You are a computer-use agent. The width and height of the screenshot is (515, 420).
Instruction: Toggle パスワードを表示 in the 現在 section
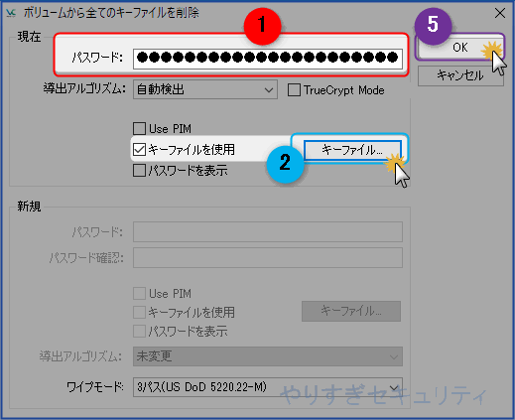coord(139,171)
